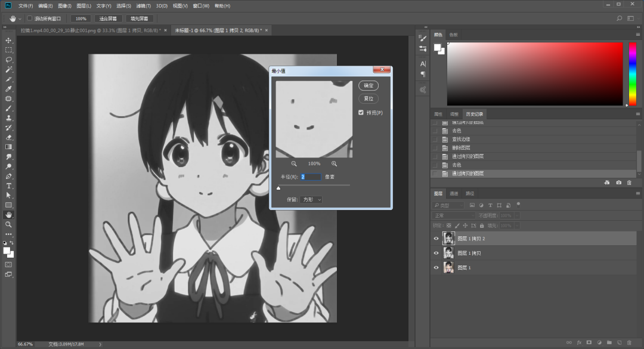Image resolution: width=644 pixels, height=349 pixels.
Task: Open the 文件(F) menu
Action: (x=26, y=6)
